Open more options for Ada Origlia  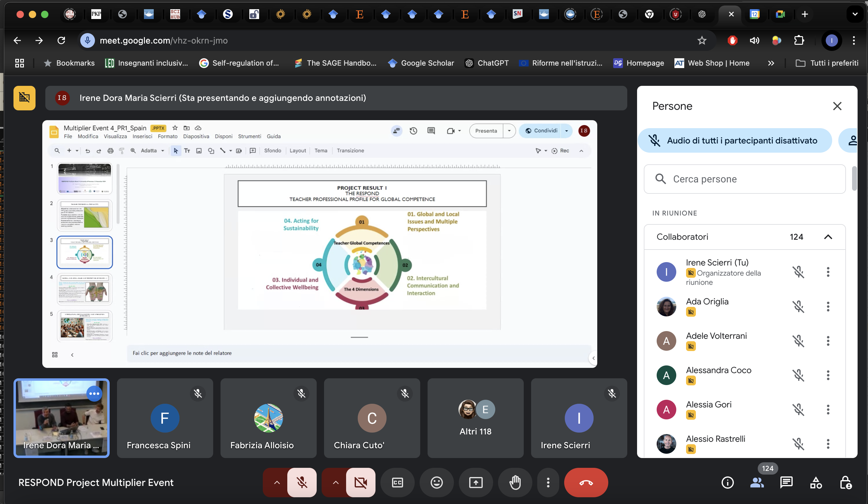pos(828,307)
